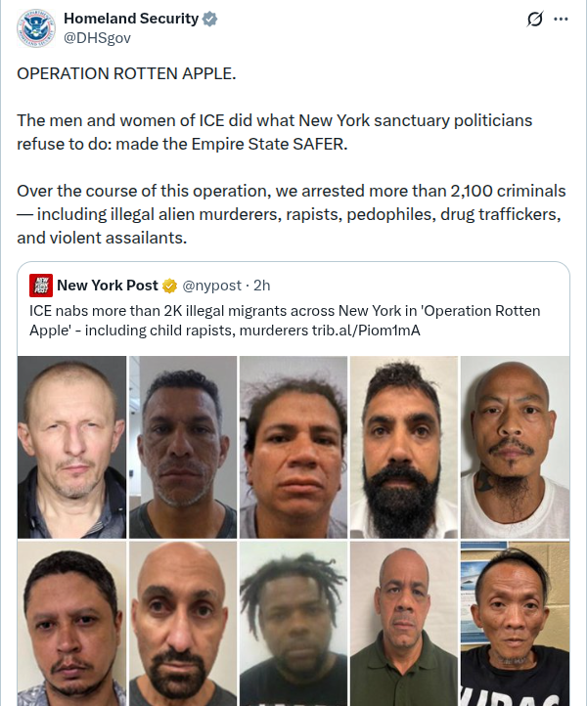This screenshot has height=706, width=588.
Task: Open the mugshot of man in green polo
Action: [404, 624]
